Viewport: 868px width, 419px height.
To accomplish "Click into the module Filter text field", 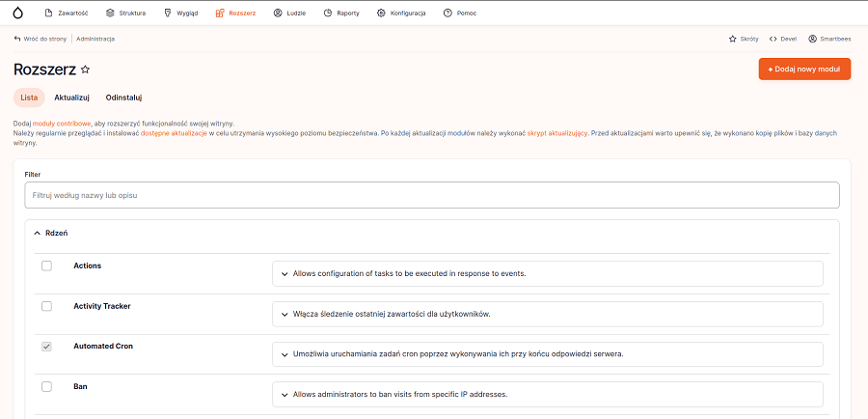I will pyautogui.click(x=432, y=195).
